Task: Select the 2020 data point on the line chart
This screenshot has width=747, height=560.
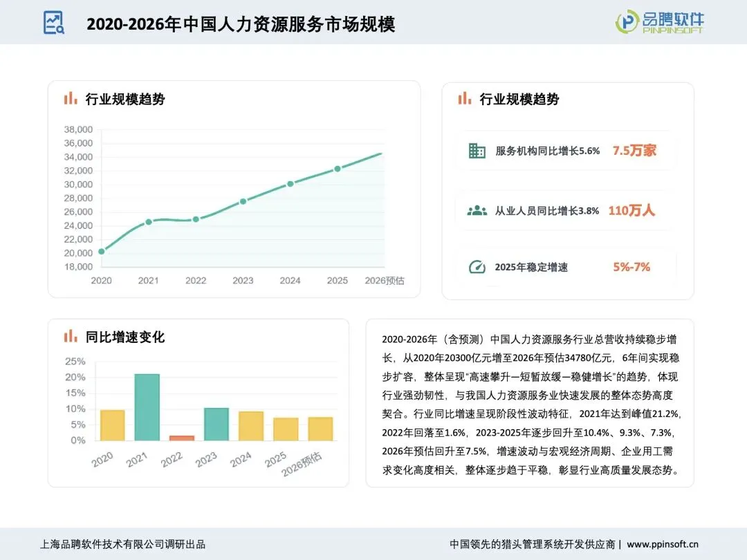Action: point(102,252)
